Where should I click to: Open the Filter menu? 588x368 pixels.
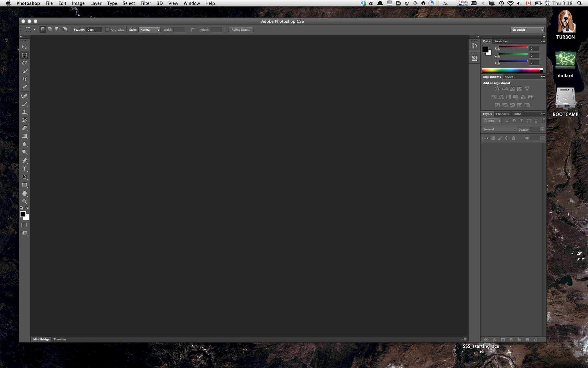pyautogui.click(x=146, y=3)
